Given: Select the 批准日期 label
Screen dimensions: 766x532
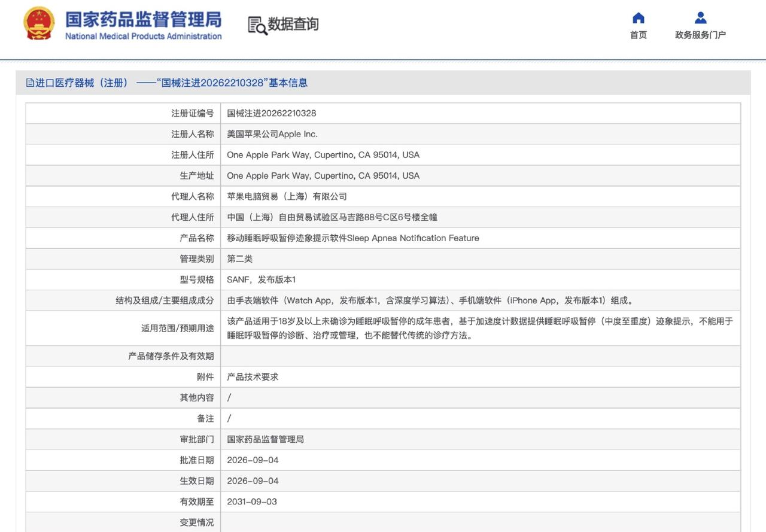Looking at the screenshot, I should point(197,460).
